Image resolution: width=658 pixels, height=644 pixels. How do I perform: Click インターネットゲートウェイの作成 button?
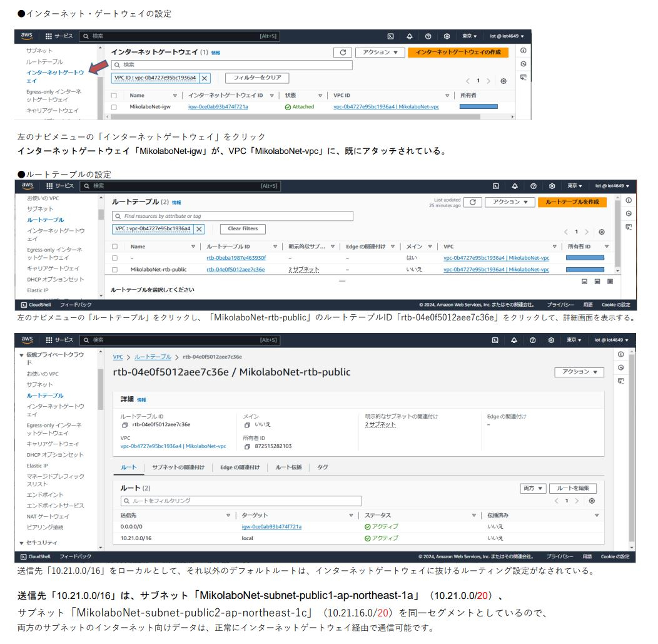coord(458,53)
